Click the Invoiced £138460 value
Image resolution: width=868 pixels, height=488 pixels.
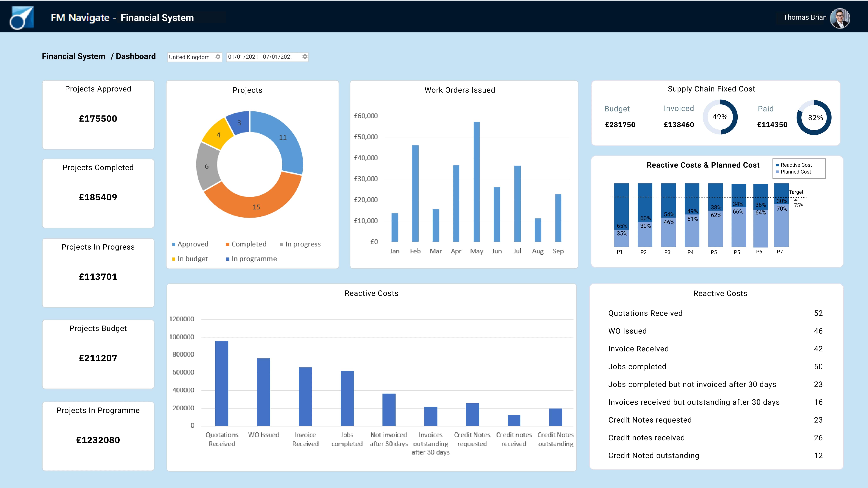679,125
